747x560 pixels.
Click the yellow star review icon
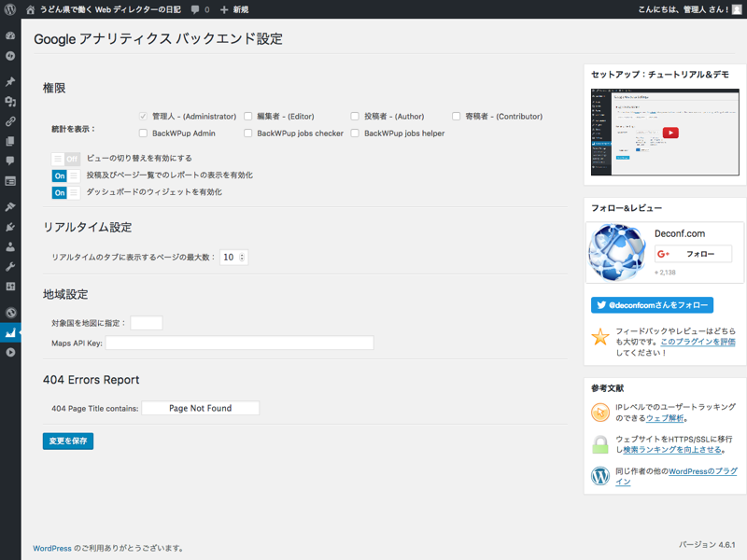pyautogui.click(x=600, y=337)
